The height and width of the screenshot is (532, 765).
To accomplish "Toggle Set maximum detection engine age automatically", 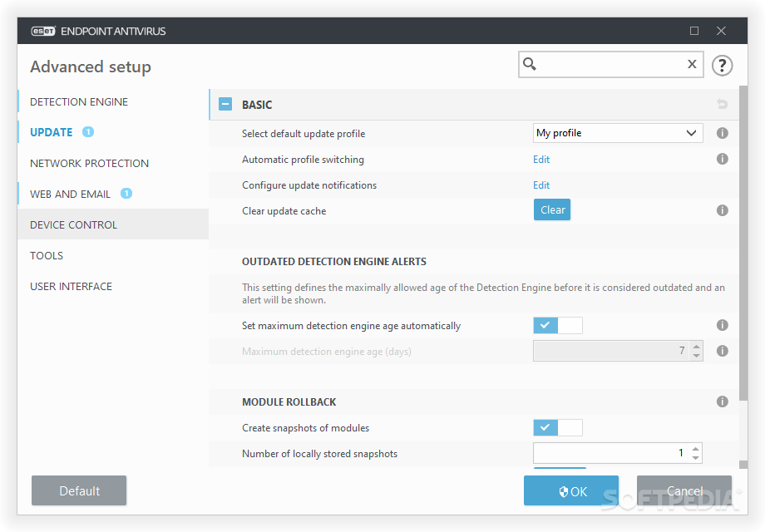I will [x=558, y=325].
